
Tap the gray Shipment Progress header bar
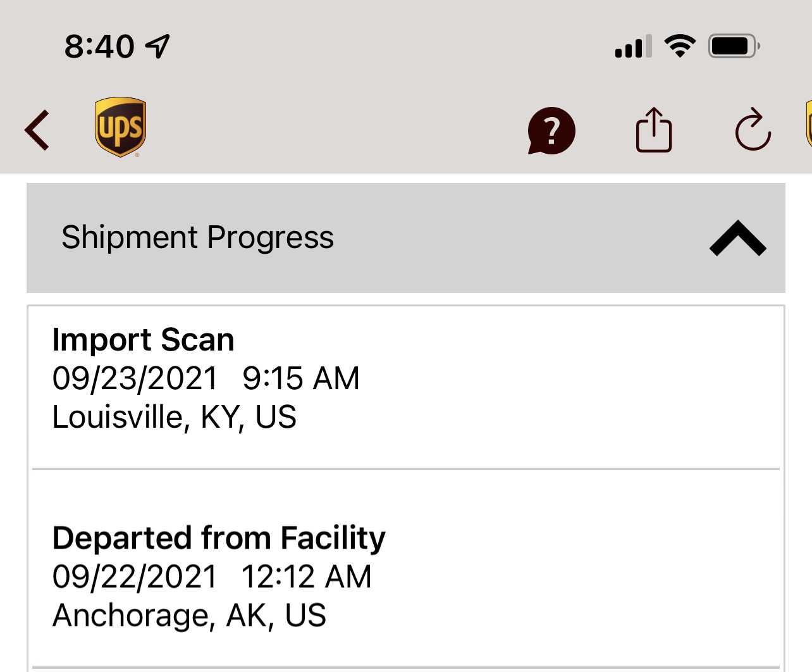[406, 238]
